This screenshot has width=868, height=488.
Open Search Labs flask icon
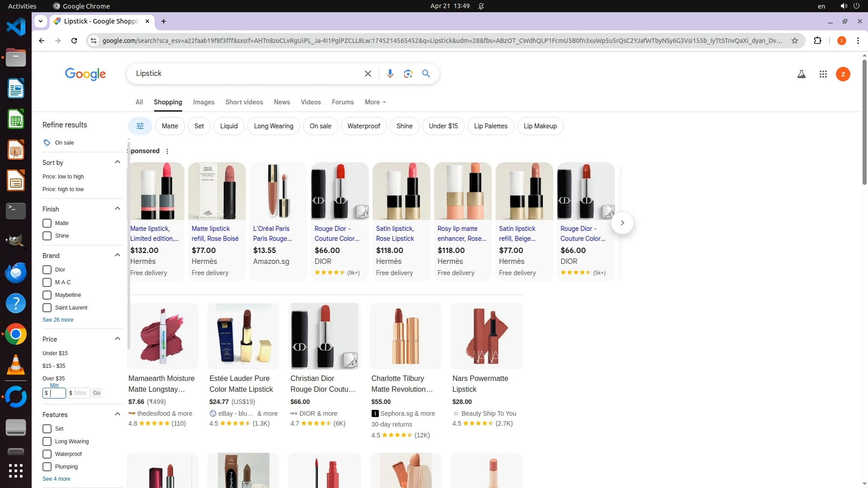coord(801,74)
